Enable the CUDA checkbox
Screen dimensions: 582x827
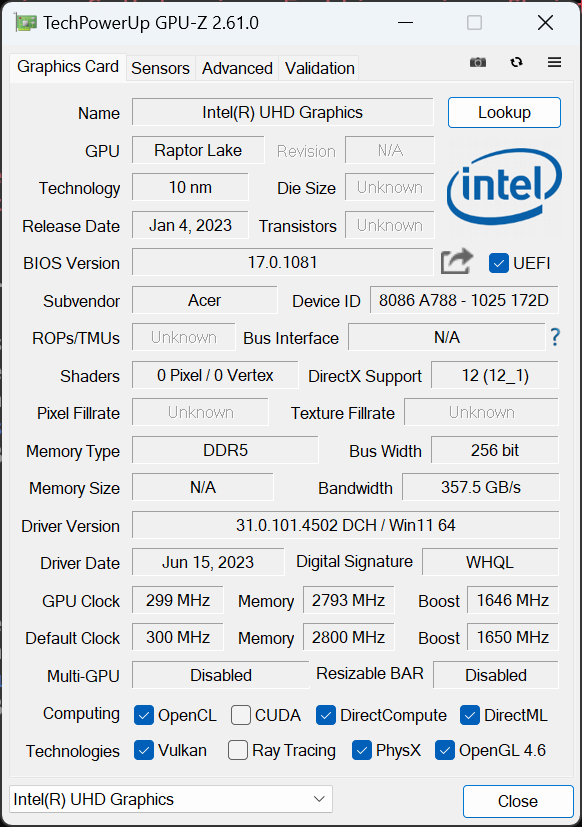[x=241, y=715]
